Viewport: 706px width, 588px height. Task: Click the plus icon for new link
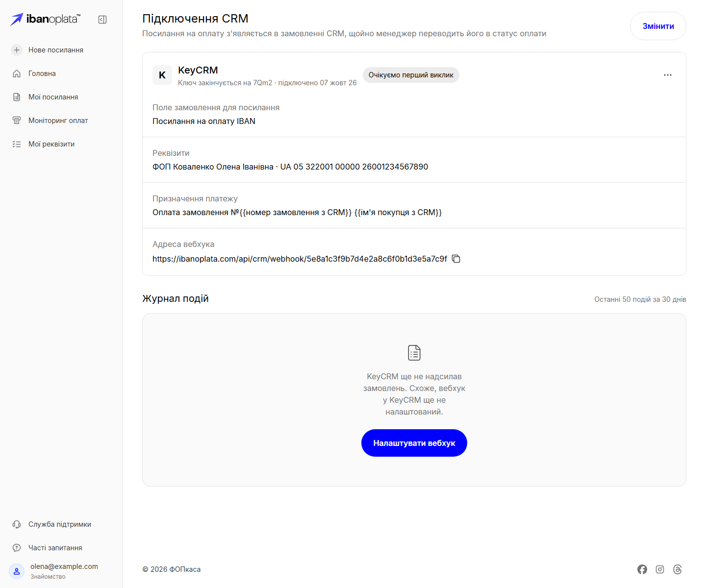[x=17, y=50]
